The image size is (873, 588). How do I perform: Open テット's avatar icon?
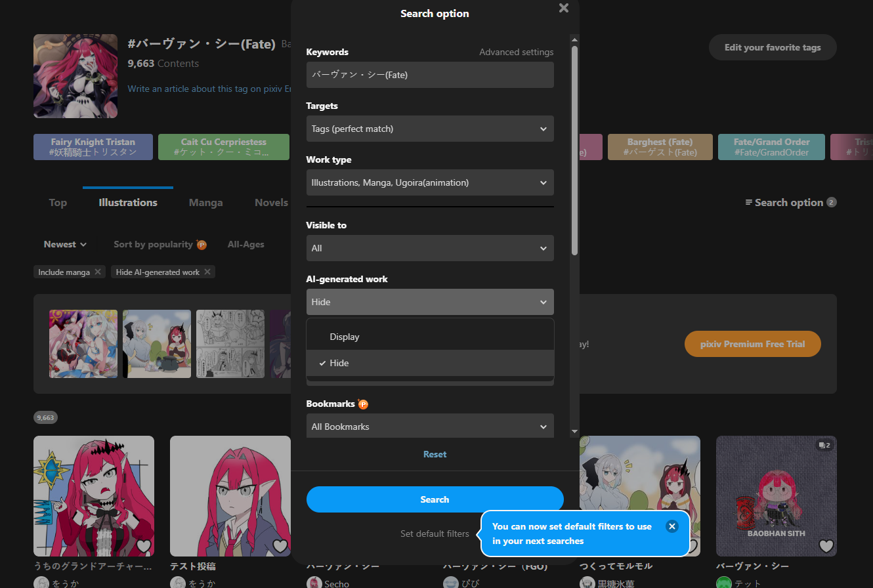[724, 583]
